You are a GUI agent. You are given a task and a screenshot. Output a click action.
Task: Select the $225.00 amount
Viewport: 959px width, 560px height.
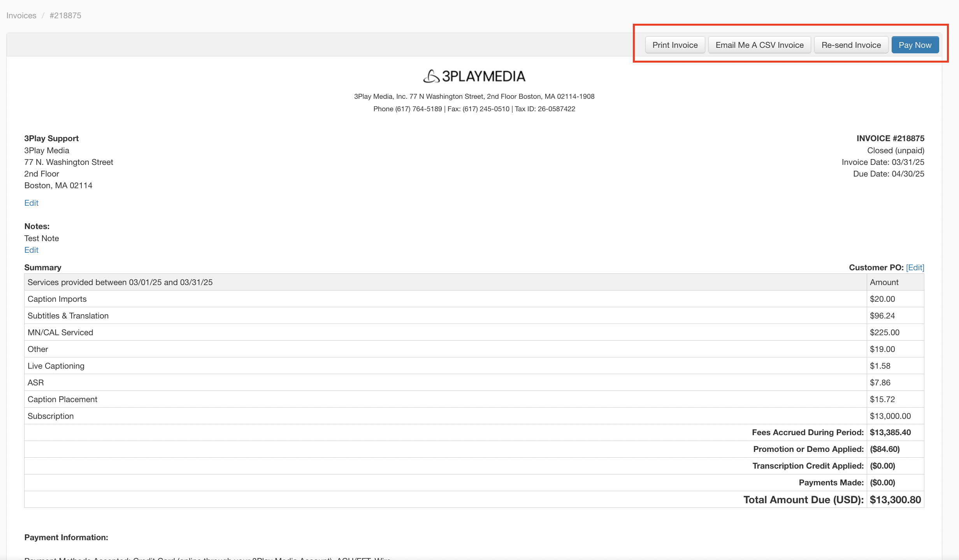point(885,332)
